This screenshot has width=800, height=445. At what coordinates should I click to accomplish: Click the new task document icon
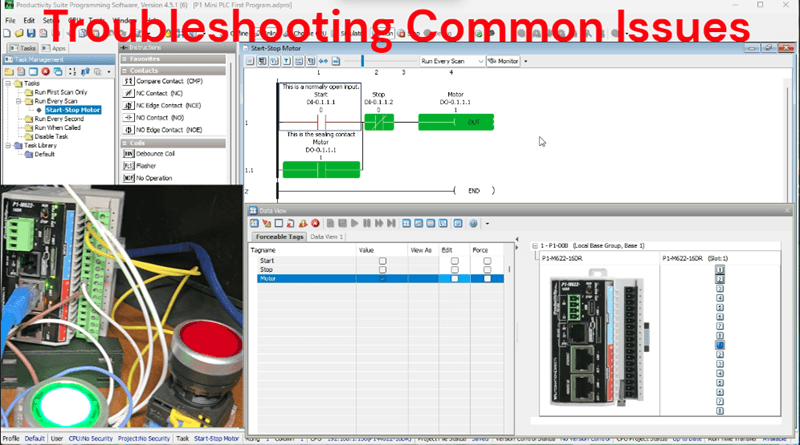pyautogui.click(x=21, y=71)
